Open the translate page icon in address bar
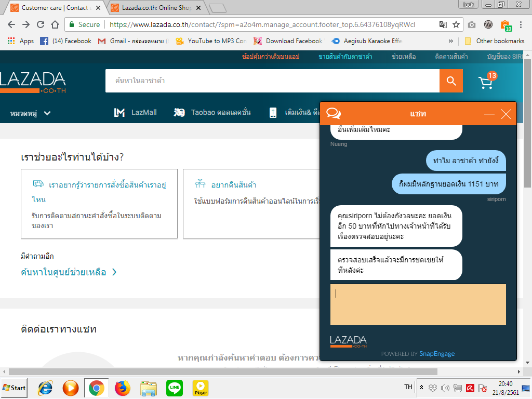 pos(443,24)
